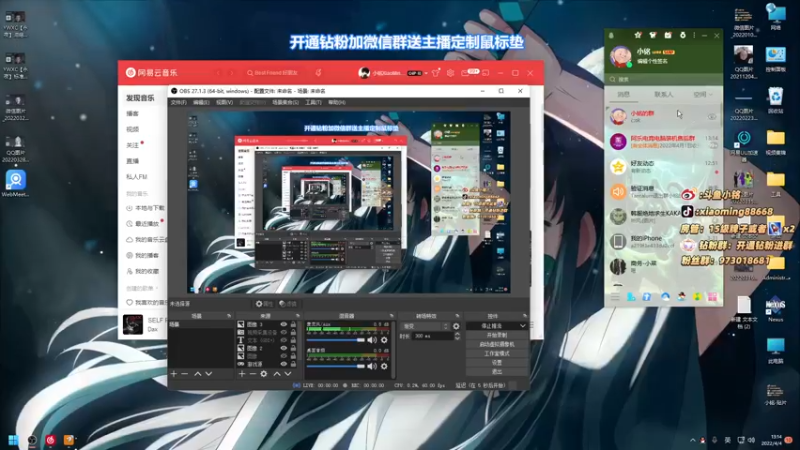The image size is (800, 450).
Task: Click the listen-to-identify microphone icon in NetEase
Action: pyautogui.click(x=318, y=73)
